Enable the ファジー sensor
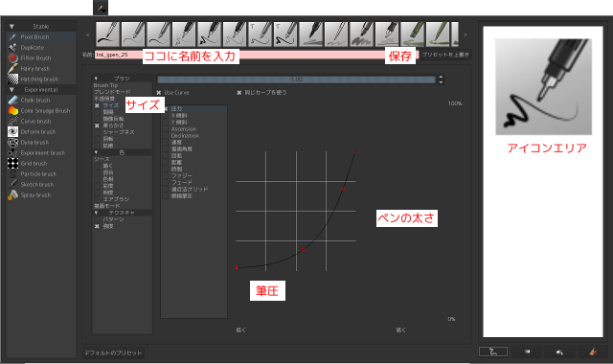613x364 pixels. (x=166, y=176)
